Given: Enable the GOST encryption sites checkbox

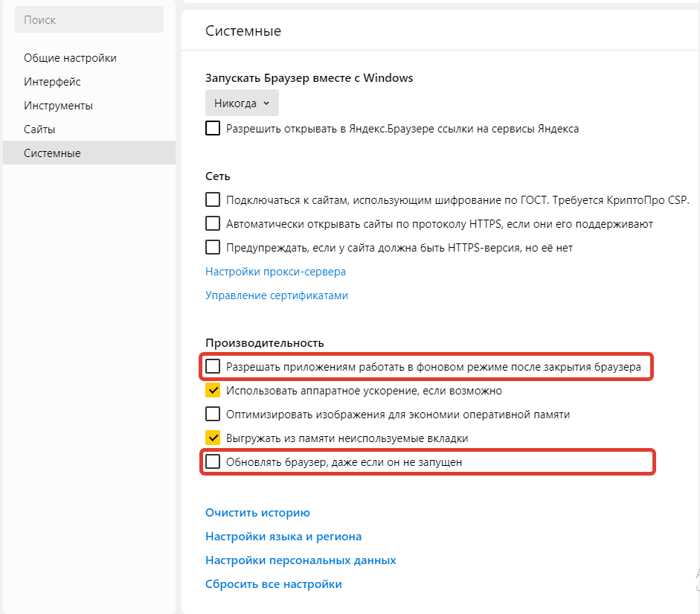Looking at the screenshot, I should pyautogui.click(x=213, y=199).
